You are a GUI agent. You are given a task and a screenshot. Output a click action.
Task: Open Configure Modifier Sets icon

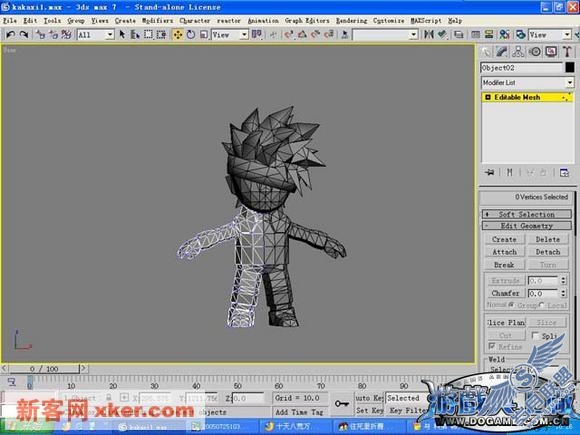[x=564, y=172]
